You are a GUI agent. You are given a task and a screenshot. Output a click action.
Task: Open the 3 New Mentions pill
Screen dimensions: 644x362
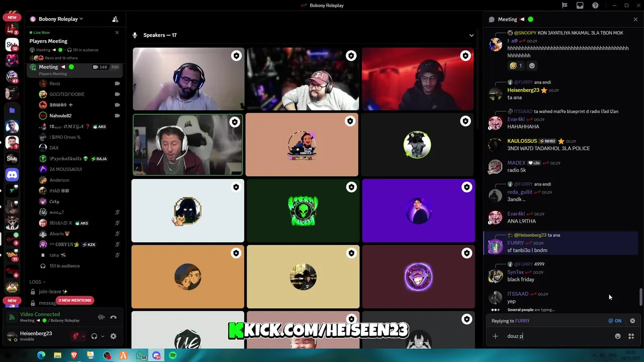75,300
